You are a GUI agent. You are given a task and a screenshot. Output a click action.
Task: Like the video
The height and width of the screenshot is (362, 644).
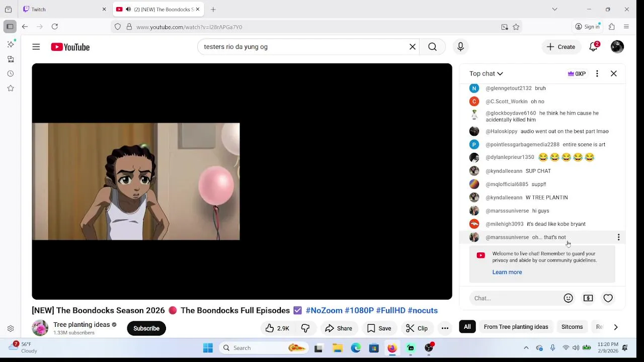[x=277, y=328]
